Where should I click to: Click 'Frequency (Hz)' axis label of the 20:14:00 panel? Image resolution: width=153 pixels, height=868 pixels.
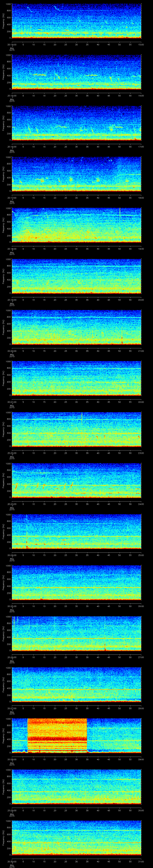pyautogui.click(x=3, y=21)
